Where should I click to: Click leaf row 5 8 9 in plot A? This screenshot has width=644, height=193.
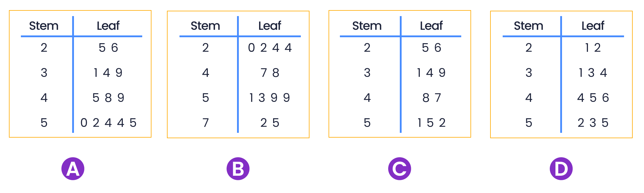pyautogui.click(x=108, y=98)
